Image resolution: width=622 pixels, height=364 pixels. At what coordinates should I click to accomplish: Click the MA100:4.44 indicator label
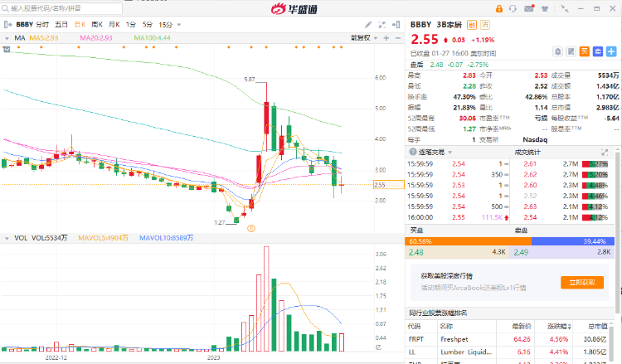tap(152, 38)
